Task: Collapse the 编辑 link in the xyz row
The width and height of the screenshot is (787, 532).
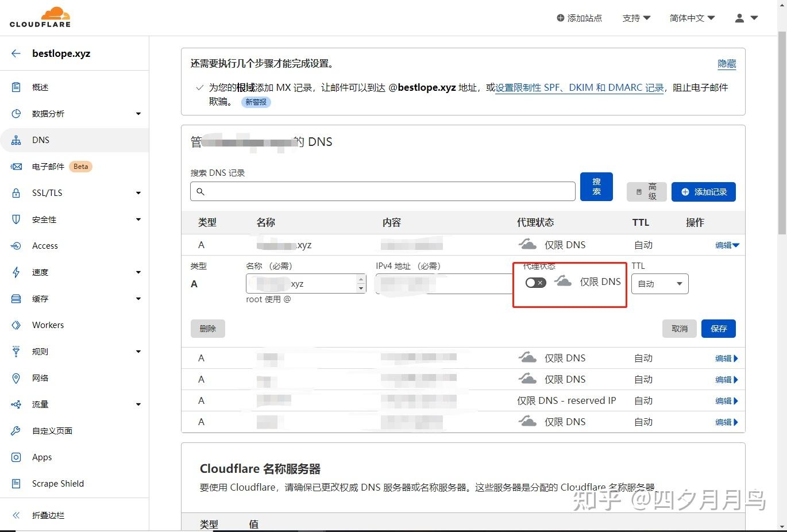Action: tap(727, 245)
